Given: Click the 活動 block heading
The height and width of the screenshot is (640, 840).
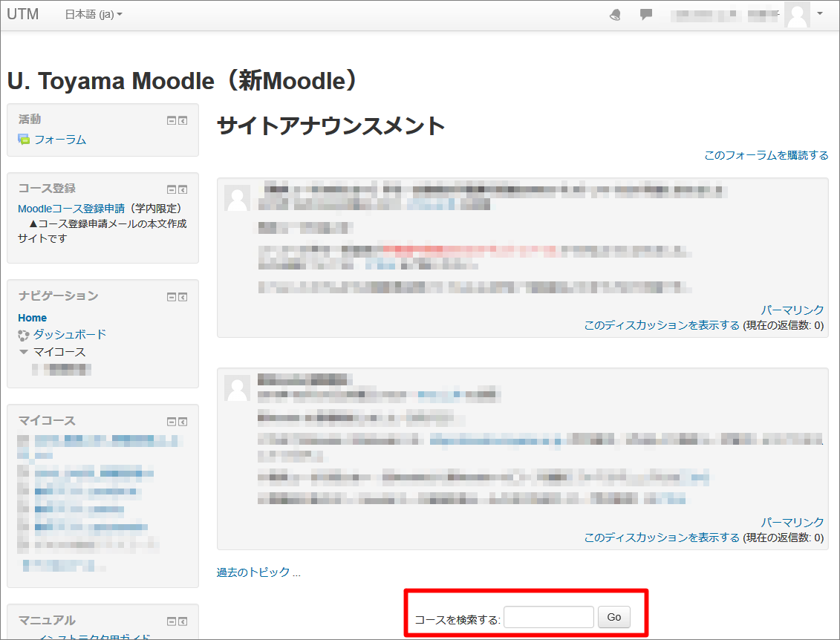Looking at the screenshot, I should [x=30, y=119].
